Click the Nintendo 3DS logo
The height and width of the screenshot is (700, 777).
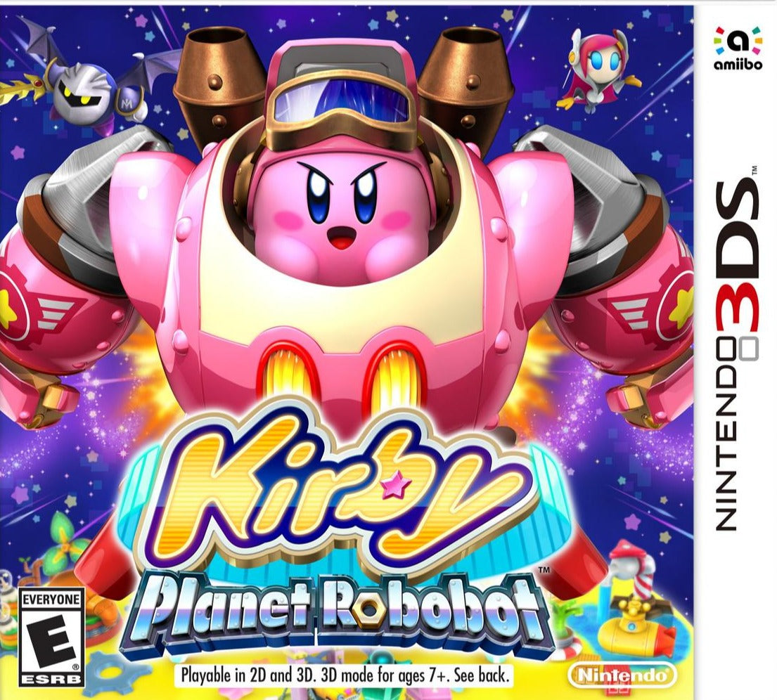(738, 354)
